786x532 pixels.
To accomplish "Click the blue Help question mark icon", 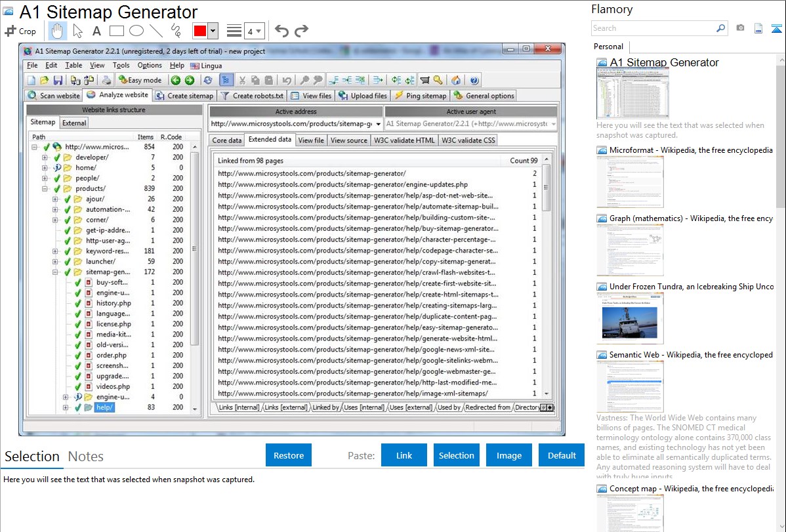I will pyautogui.click(x=474, y=80).
